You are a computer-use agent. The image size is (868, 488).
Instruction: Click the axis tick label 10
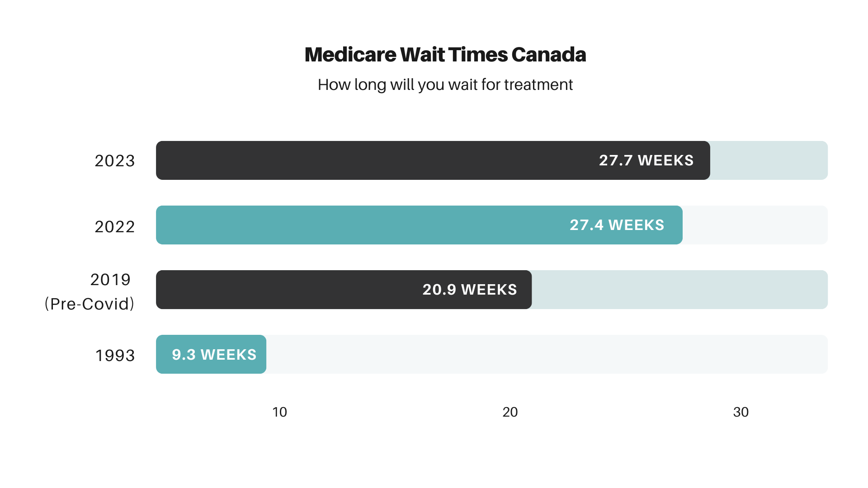[279, 412]
